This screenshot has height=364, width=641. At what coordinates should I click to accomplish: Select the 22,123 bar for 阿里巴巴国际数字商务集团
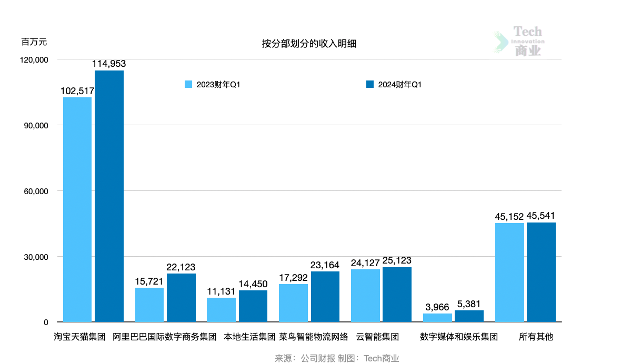[181, 298]
